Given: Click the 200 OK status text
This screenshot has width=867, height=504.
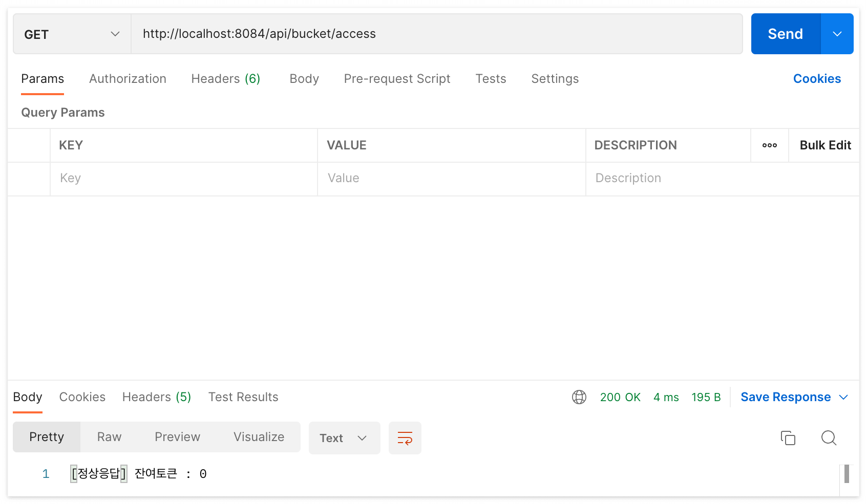Looking at the screenshot, I should pyautogui.click(x=620, y=398).
